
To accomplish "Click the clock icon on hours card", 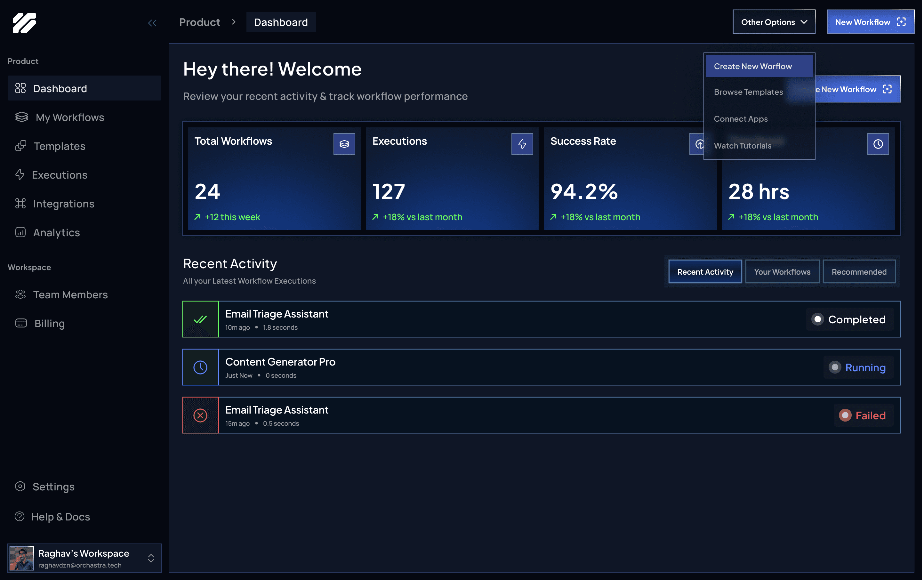I will 878,144.
